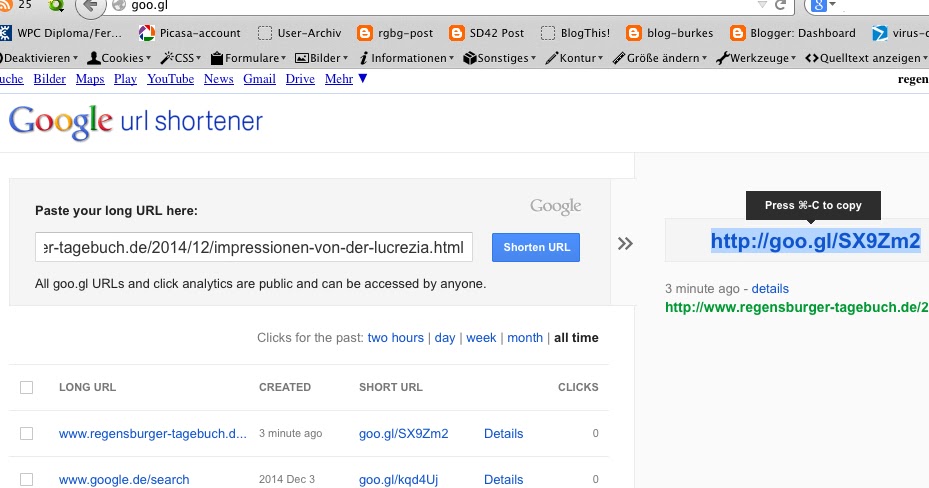Viewport: 929px width, 488px height.
Task: Open the green regensburger-tagebuch.de full URL
Action: click(797, 307)
